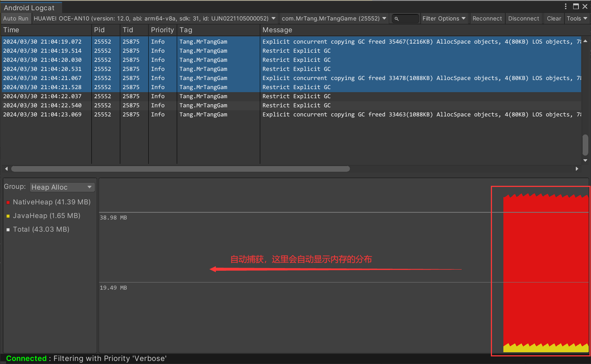Toggle the JavaHeap (1.65 MB) yellow swatch
Screen dimensions: 591x364
coord(8,216)
